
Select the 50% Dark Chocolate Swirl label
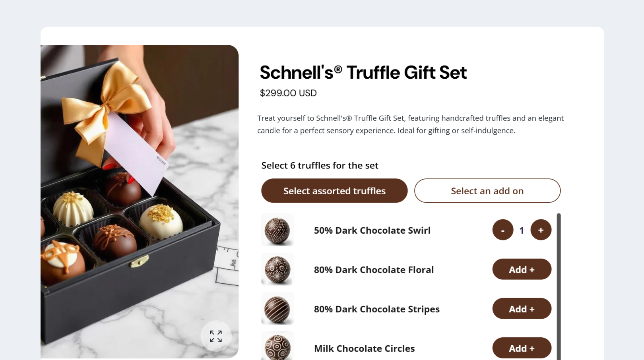coord(372,230)
